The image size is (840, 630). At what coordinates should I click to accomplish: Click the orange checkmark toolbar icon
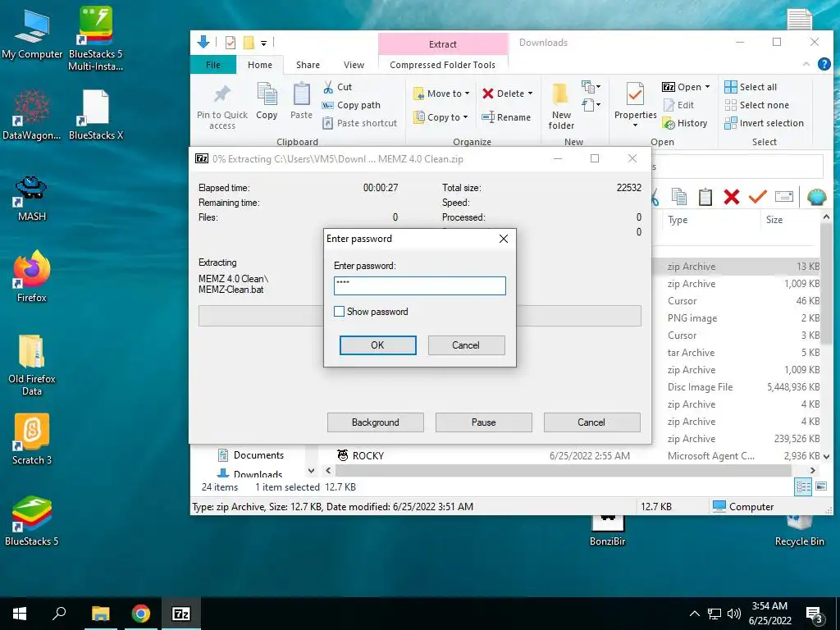point(757,197)
